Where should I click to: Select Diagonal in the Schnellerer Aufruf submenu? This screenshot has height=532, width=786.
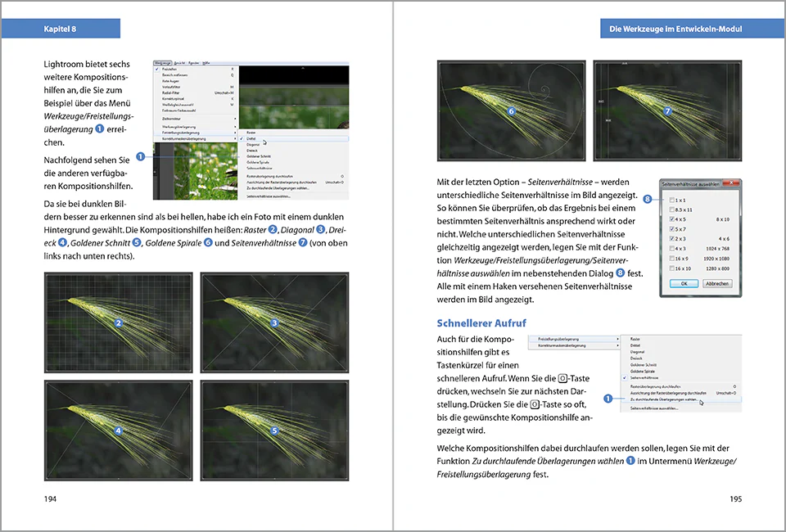point(680,352)
